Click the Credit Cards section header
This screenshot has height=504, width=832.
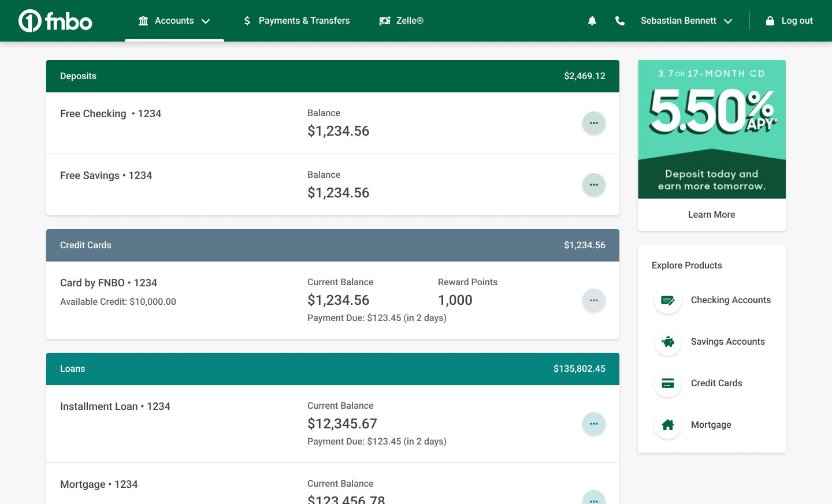(333, 245)
